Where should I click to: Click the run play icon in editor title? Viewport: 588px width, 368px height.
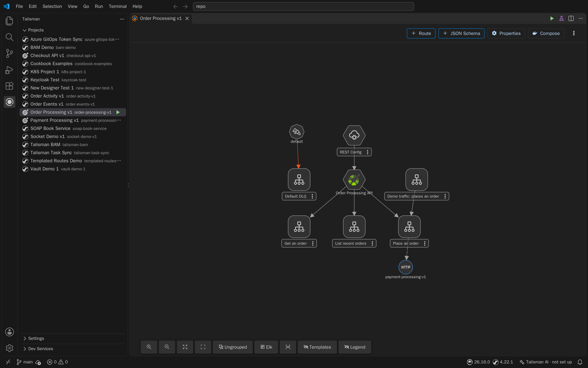point(552,19)
